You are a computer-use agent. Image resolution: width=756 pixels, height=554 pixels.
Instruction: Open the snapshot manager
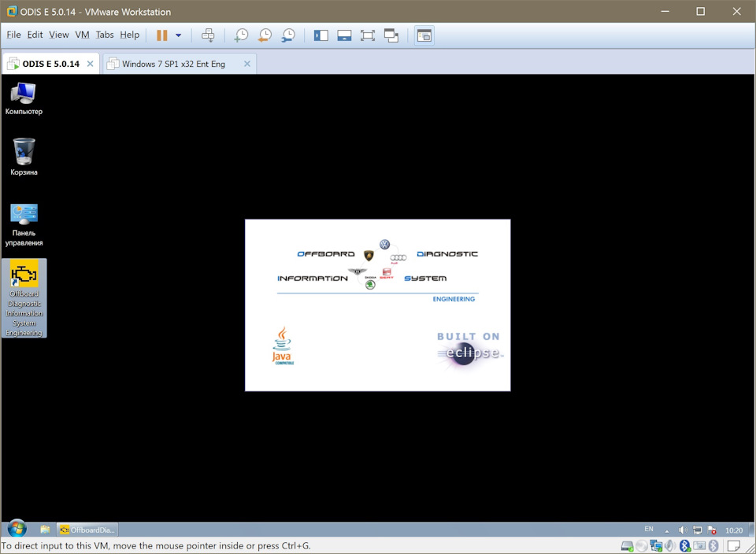click(x=288, y=35)
